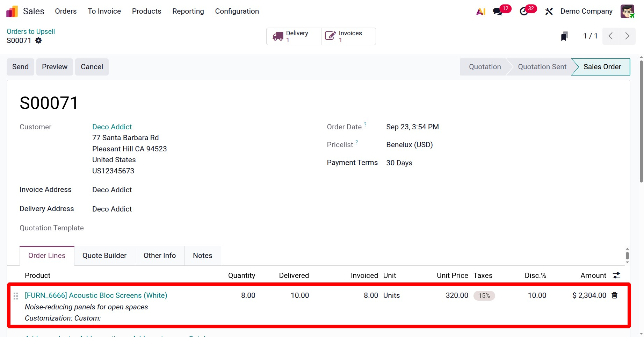
Task: Open the messages icon with 12 badge
Action: click(498, 11)
